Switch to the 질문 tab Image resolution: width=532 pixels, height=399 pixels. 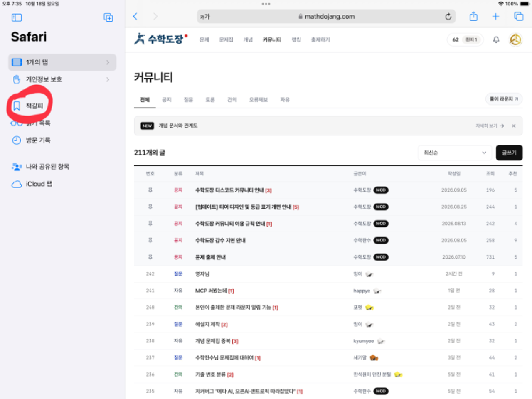(189, 100)
